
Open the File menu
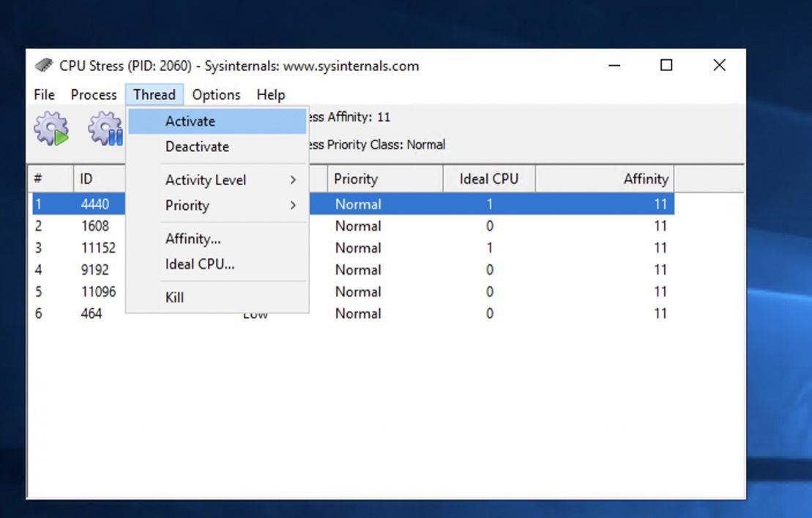click(x=44, y=94)
